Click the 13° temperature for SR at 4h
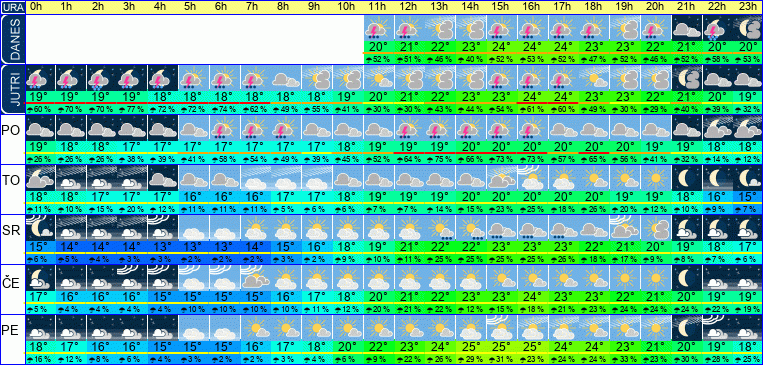Image resolution: width=763 pixels, height=365 pixels. (163, 247)
